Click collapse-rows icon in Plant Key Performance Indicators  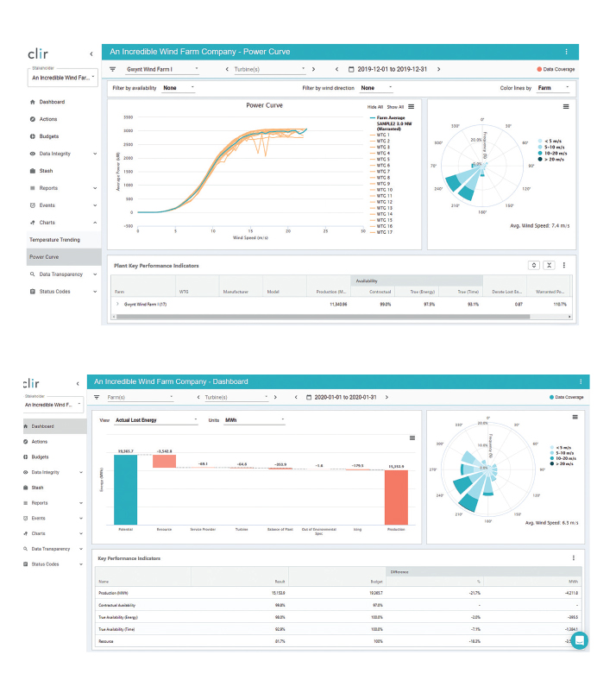550,266
